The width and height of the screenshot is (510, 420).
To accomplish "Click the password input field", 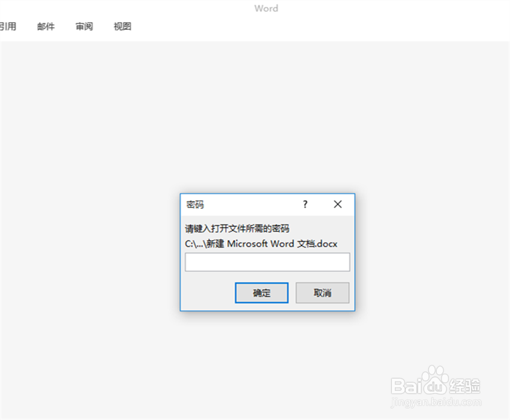I will click(x=268, y=262).
